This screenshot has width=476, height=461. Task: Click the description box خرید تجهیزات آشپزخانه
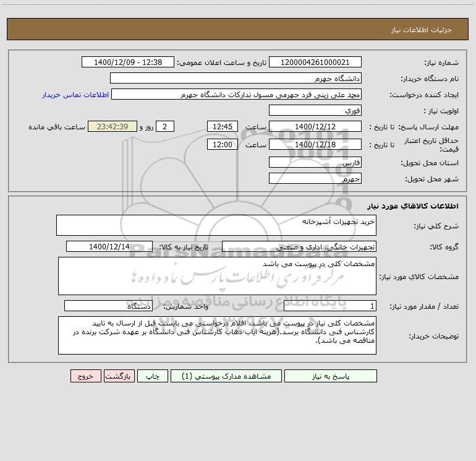click(x=216, y=225)
